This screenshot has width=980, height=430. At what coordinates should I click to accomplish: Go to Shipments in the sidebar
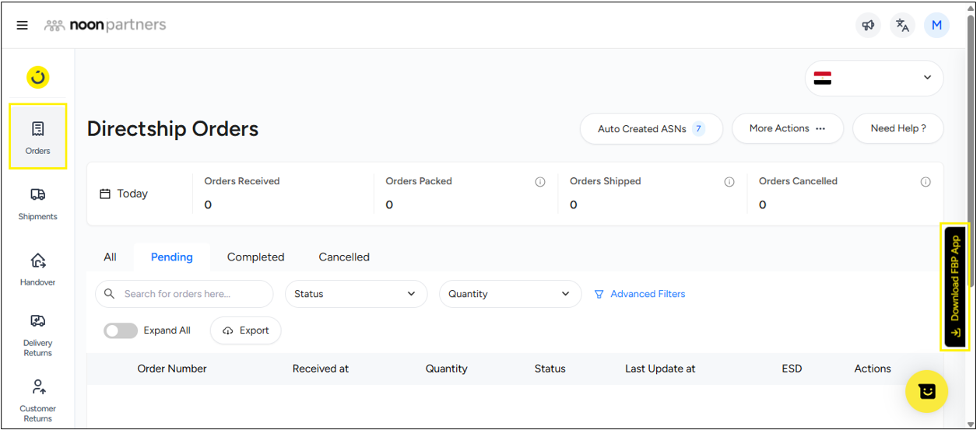[37, 204]
